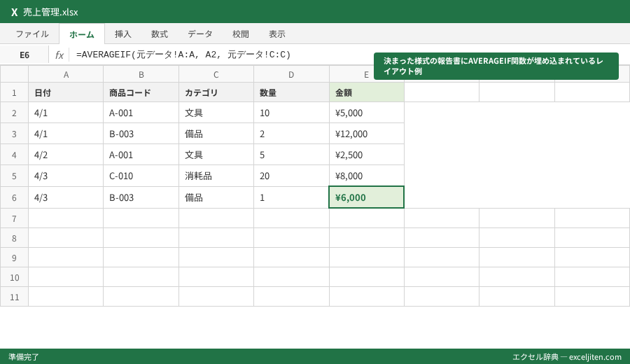Select the 4/3 date cell in row 5

66,176
